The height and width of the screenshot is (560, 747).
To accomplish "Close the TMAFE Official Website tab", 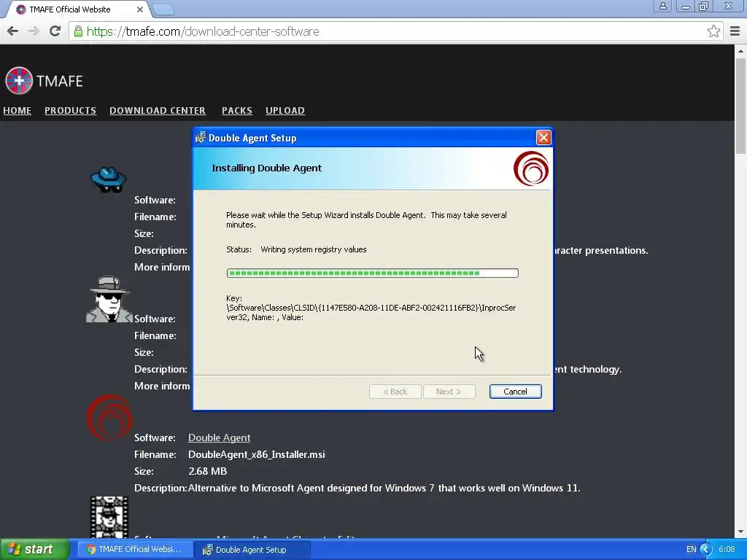I will [x=139, y=9].
